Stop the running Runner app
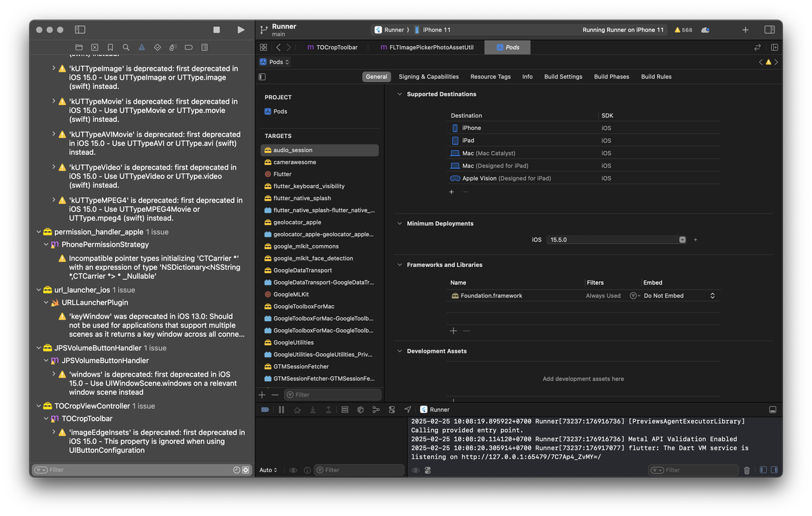 click(x=217, y=30)
